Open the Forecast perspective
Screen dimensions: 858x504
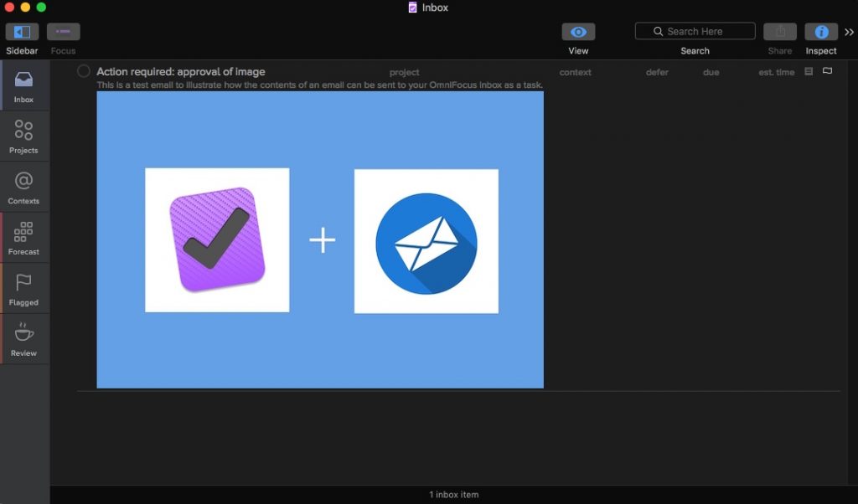click(x=24, y=236)
